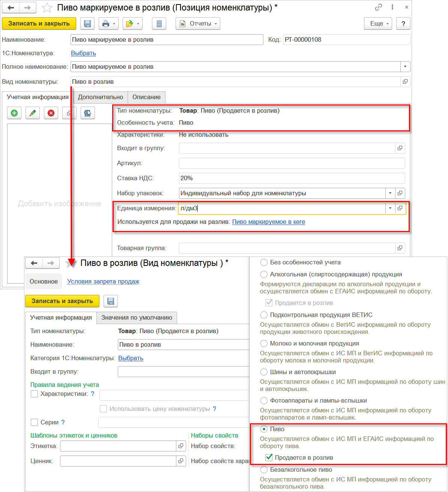Show help for Серии question mark
This screenshot has height=492, width=448.
[x=63, y=422]
